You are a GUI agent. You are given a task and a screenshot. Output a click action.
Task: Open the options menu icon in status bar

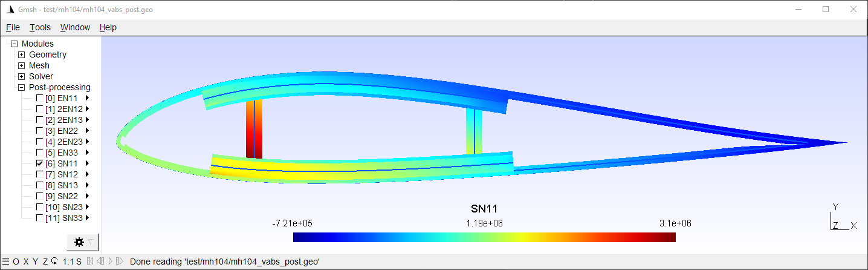point(5,262)
